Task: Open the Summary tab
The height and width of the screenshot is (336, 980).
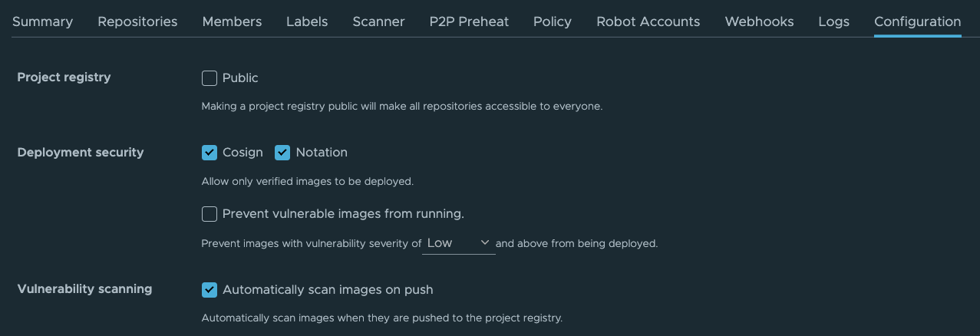Action: (42, 21)
